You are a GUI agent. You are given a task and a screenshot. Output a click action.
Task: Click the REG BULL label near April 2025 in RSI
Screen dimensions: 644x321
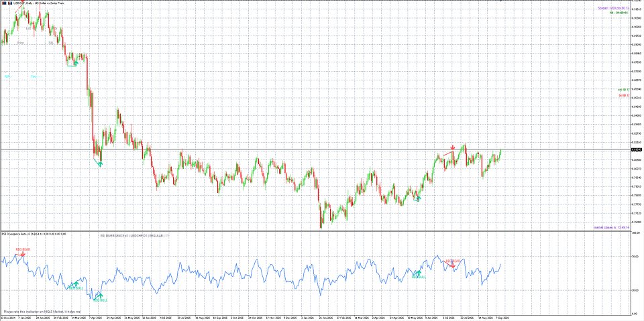[x=100, y=300]
